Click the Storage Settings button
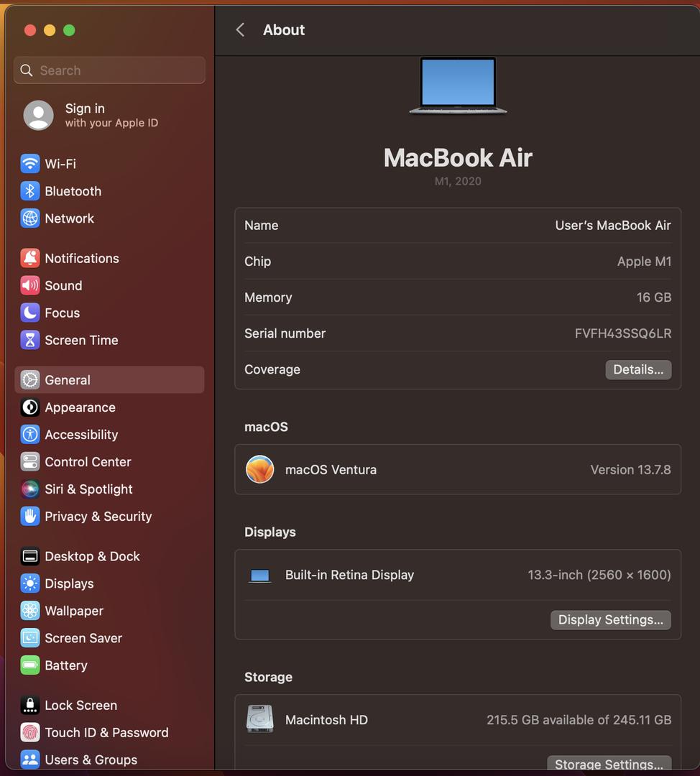Image resolution: width=700 pixels, height=776 pixels. pos(609,764)
